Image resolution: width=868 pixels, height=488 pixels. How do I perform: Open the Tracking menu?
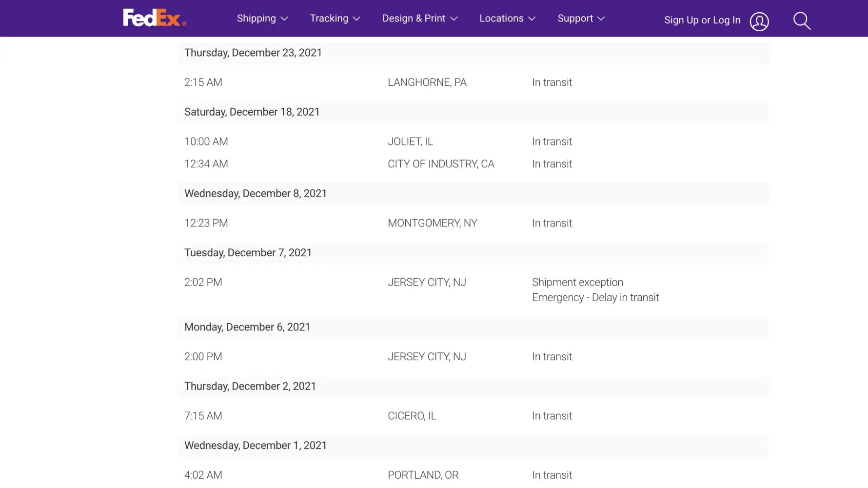click(329, 19)
